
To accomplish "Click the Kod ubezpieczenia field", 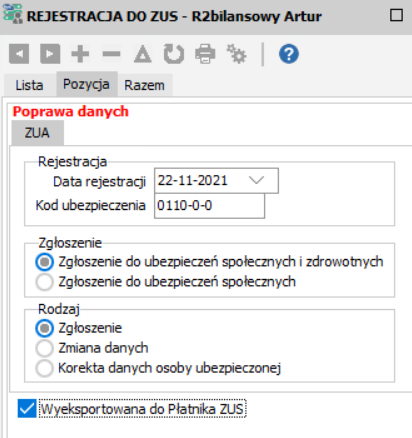I will 209,206.
